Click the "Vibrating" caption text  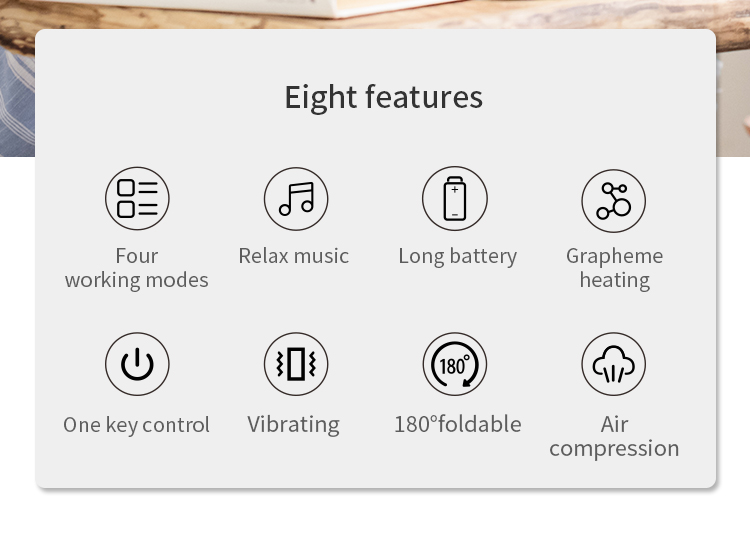pos(294,425)
